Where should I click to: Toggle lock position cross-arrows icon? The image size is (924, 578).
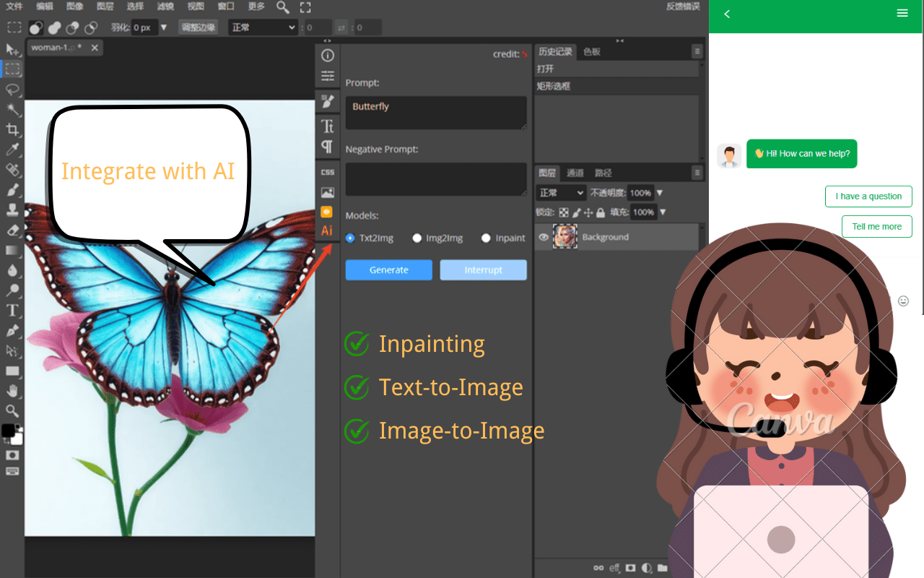pyautogui.click(x=588, y=212)
